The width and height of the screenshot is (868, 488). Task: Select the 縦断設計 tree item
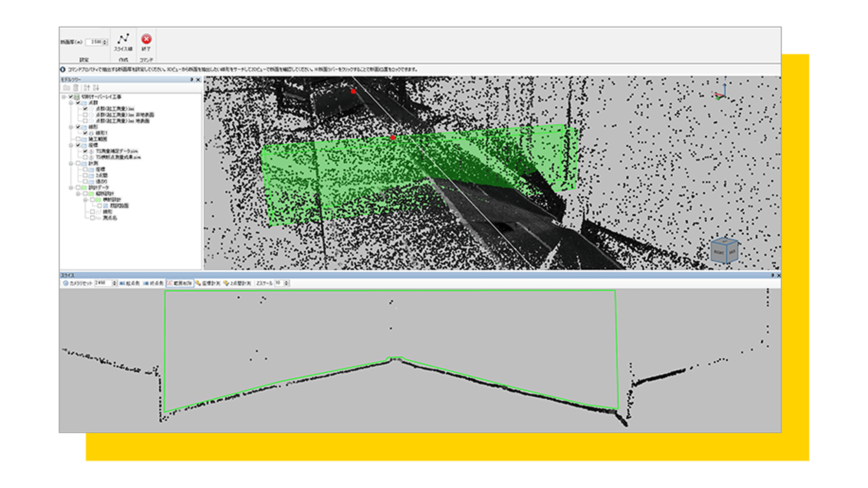105,194
